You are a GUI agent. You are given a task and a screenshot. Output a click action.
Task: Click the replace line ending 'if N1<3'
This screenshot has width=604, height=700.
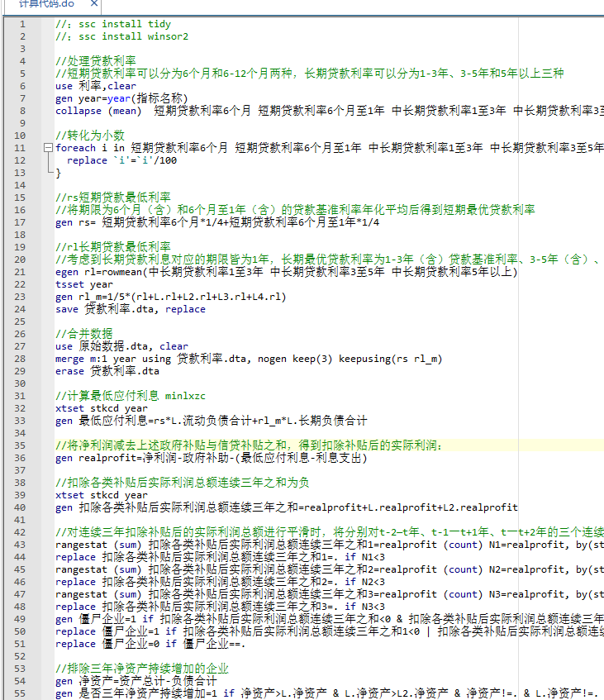click(x=220, y=557)
